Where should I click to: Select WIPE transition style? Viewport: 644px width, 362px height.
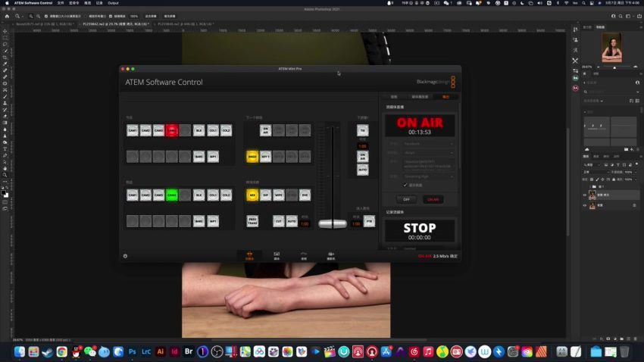pyautogui.click(x=279, y=195)
